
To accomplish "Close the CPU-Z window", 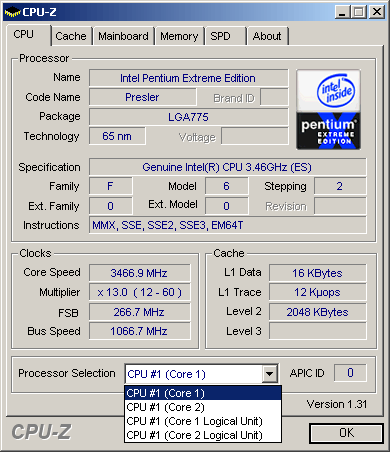I will 377,12.
